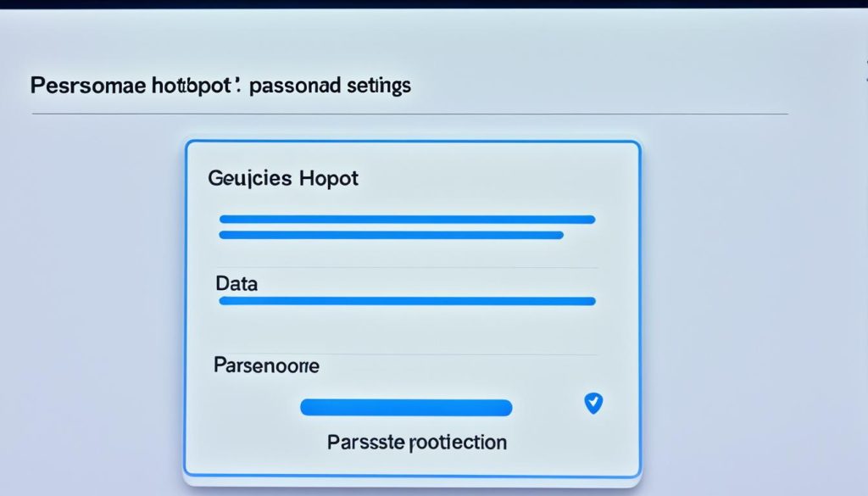Click the empty space right of 'Parsenoorre'
Screen dimensions: 868x496
click(458, 366)
